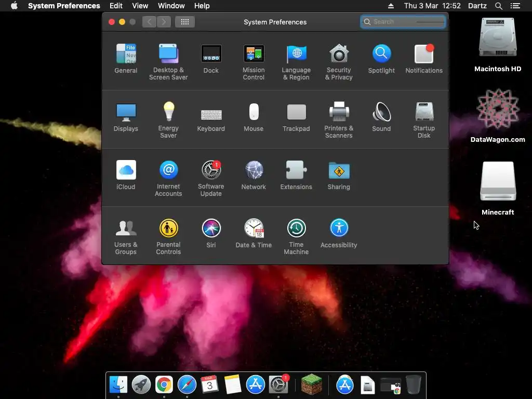Open Desktop & Screen Saver pane
The width and height of the screenshot is (532, 399).
point(168,62)
